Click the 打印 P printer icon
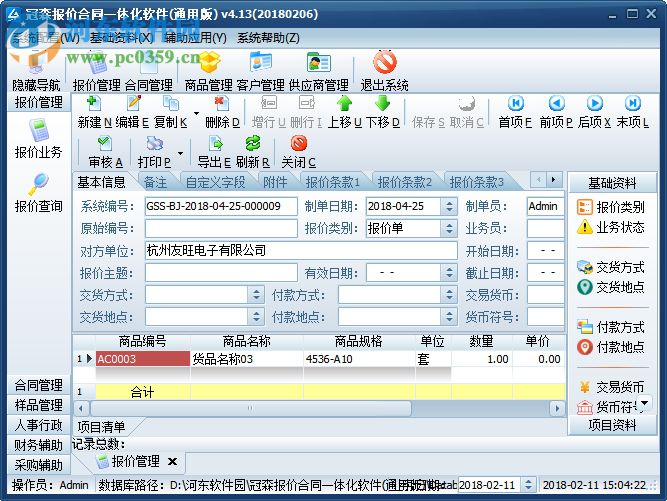The width and height of the screenshot is (667, 501). [154, 144]
